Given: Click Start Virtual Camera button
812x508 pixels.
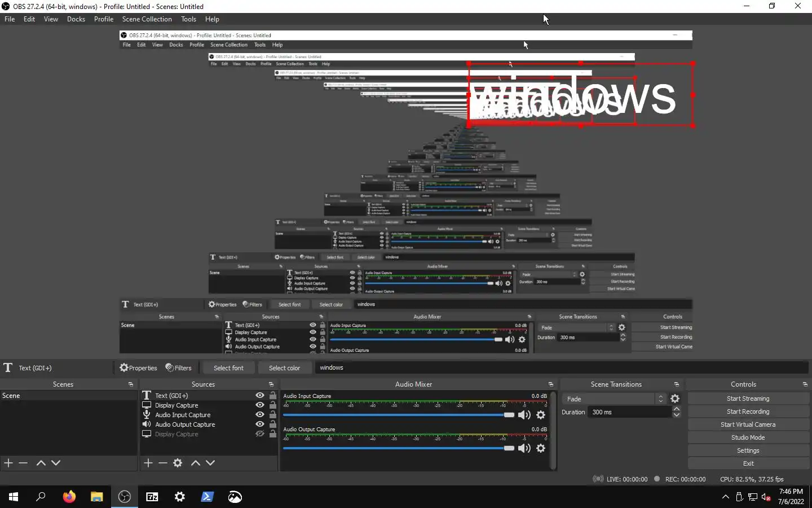Looking at the screenshot, I should tap(748, 424).
